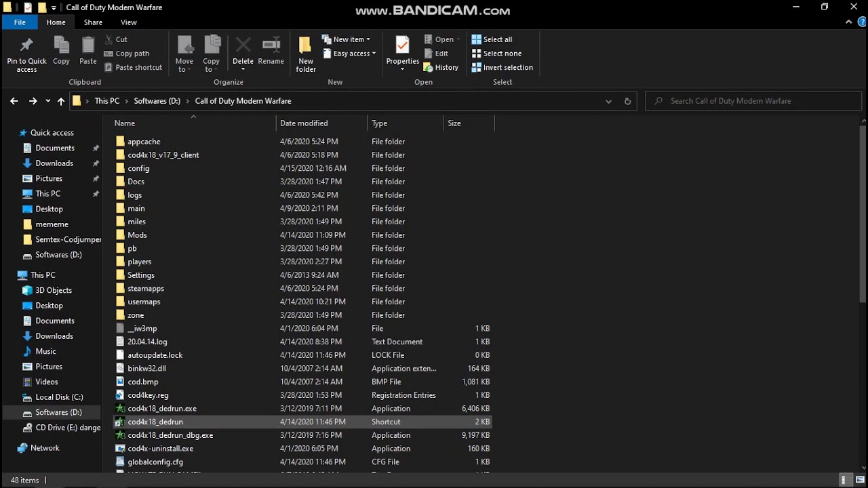The height and width of the screenshot is (488, 868).
Task: Click Copy path in Clipboard group
Action: click(127, 54)
